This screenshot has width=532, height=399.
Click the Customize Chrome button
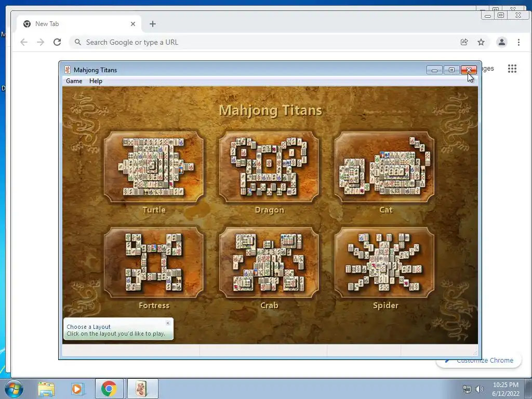[478, 361]
